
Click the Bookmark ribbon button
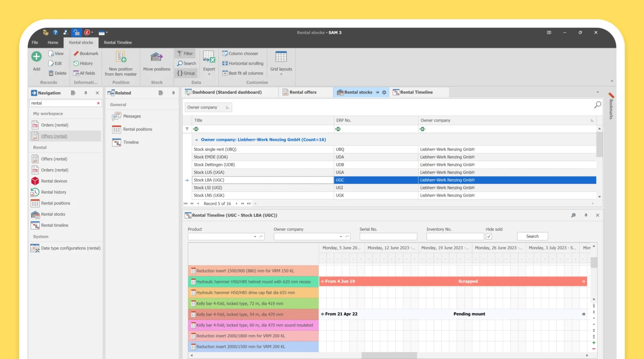tap(86, 54)
